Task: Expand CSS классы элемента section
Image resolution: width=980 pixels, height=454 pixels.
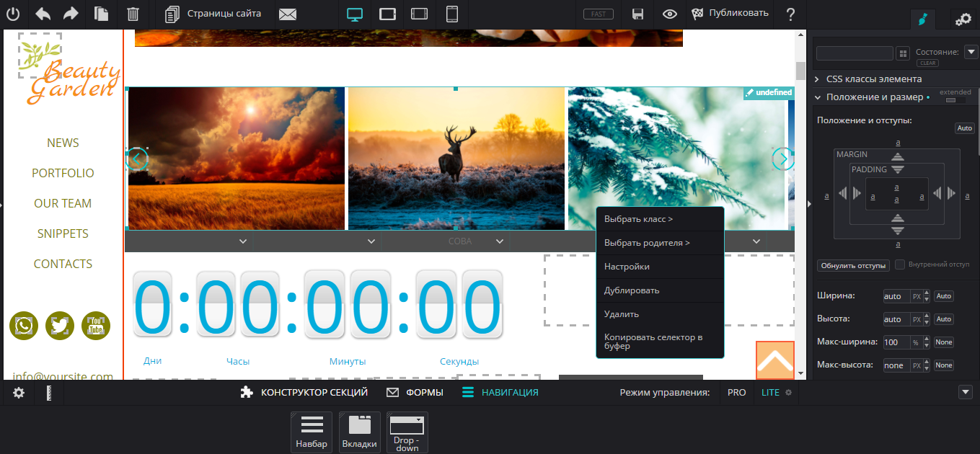Action: click(873, 79)
